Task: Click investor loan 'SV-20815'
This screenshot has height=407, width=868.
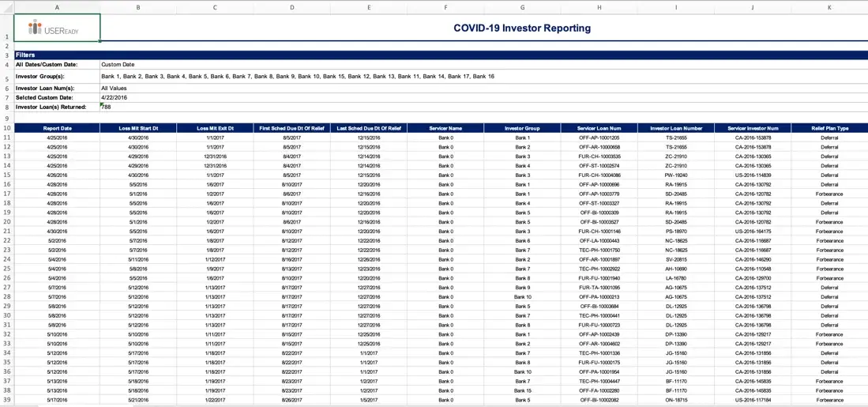Action: coord(676,259)
